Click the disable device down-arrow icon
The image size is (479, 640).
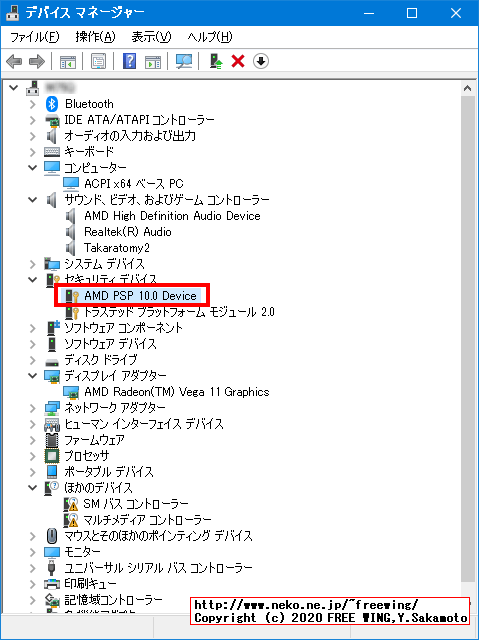(x=261, y=62)
